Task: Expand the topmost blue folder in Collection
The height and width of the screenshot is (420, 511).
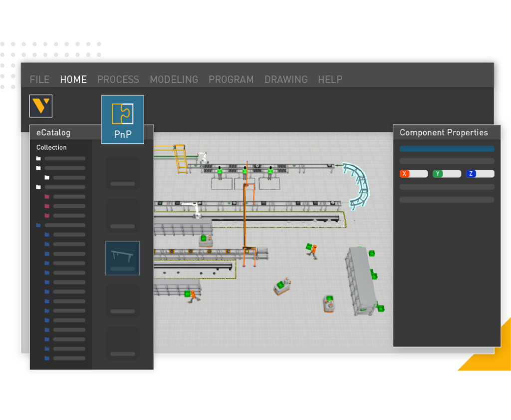Action: click(38, 225)
